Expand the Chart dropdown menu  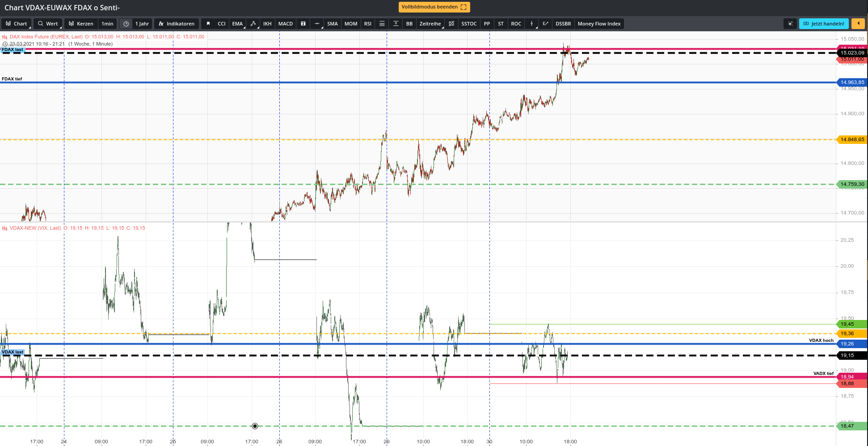pos(17,24)
